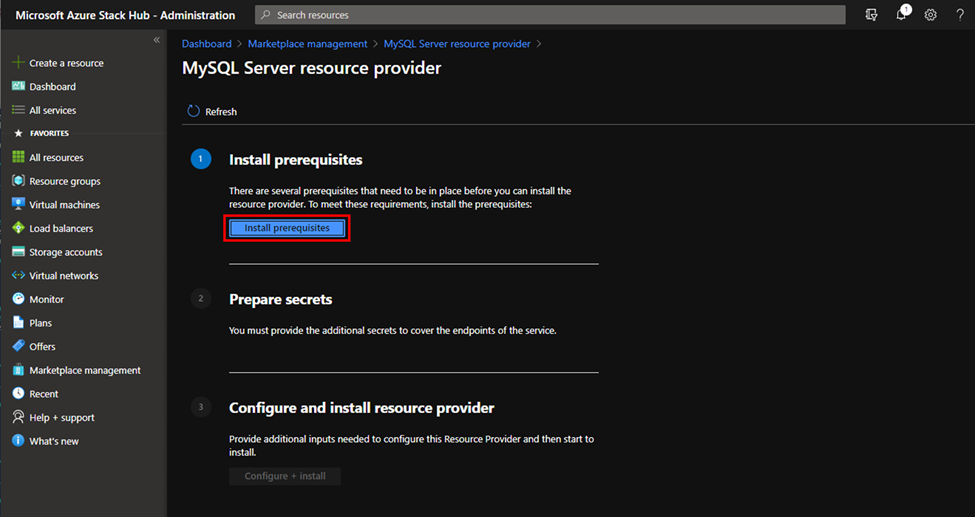Click Configure and install resource provider heading
The width and height of the screenshot is (975, 517).
click(362, 408)
